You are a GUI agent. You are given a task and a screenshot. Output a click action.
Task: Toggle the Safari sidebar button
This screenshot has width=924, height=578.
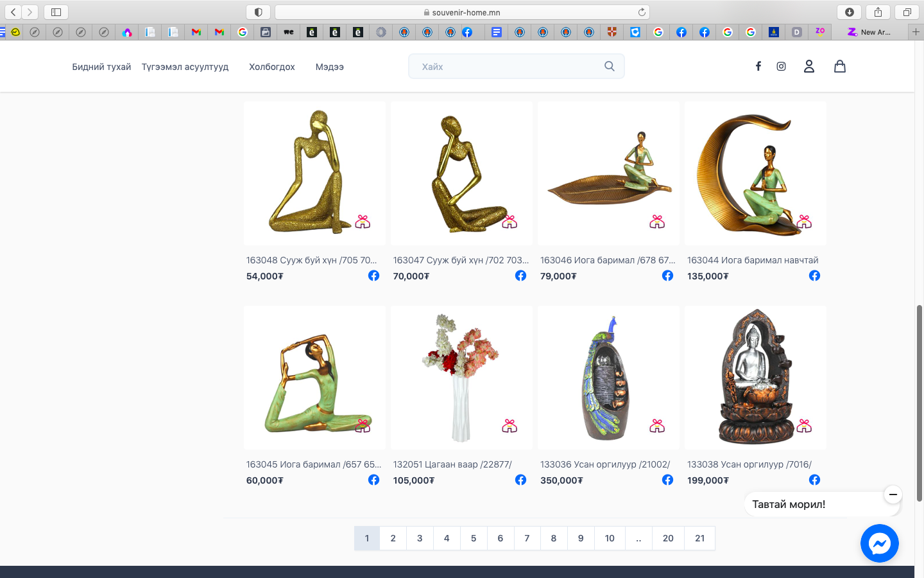56,12
